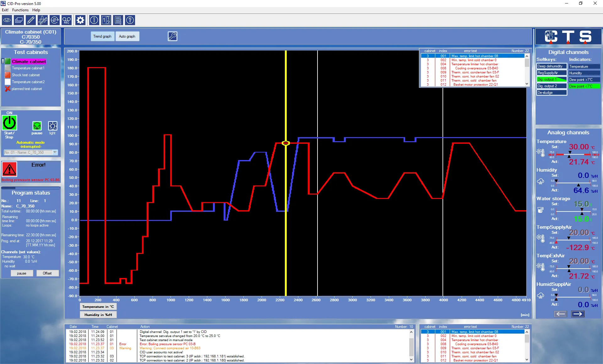
Task: Open the Help menu
Action: pos(36,10)
